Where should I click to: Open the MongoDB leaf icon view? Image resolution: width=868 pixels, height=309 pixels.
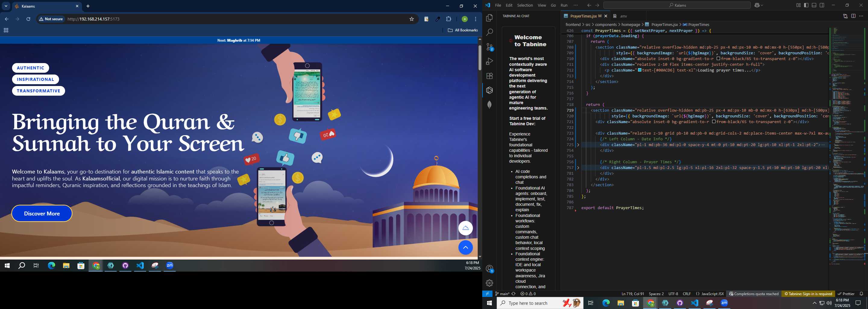point(489,105)
